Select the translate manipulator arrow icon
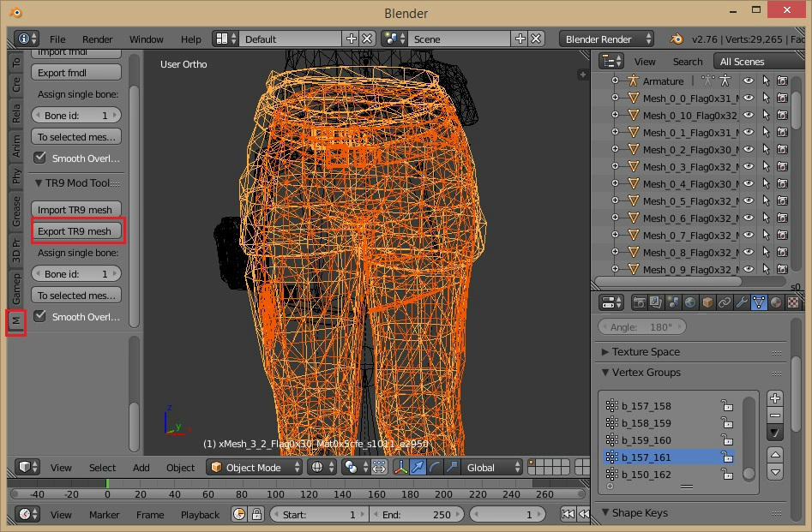Image resolution: width=812 pixels, height=532 pixels. pyautogui.click(x=418, y=468)
